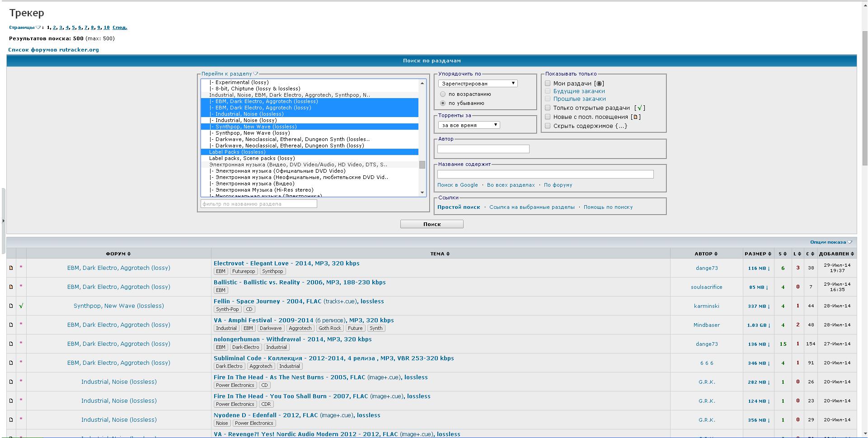The height and width of the screenshot is (438, 868).
Task: Click the sort arrows icon beside the ДОБАВЛЕН header
Action: (x=853, y=254)
